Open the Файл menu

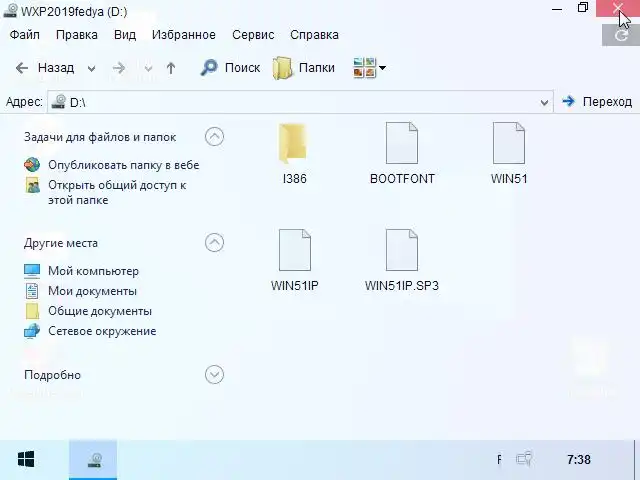24,35
